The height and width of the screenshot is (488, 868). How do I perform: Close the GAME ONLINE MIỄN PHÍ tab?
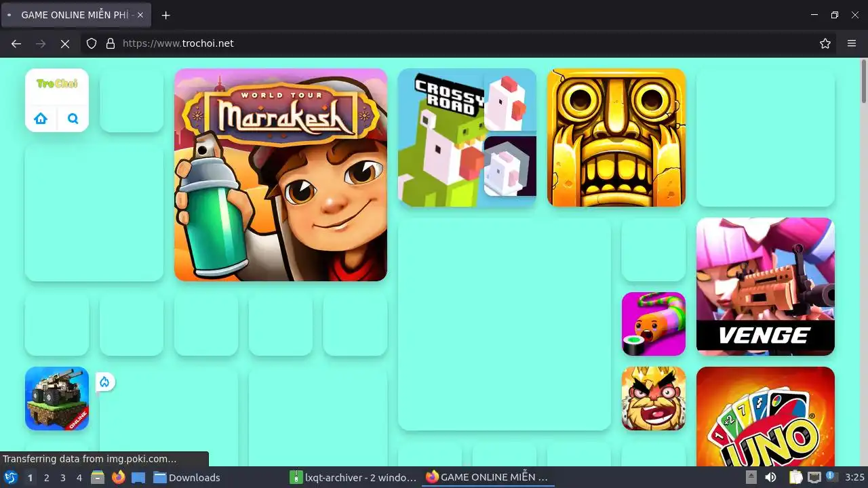(140, 15)
